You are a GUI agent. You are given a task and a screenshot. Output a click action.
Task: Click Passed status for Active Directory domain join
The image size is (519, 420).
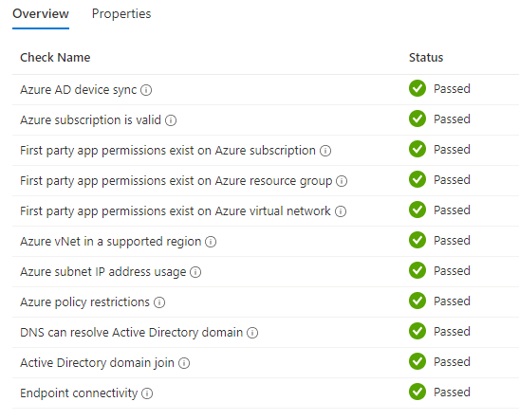[452, 362]
